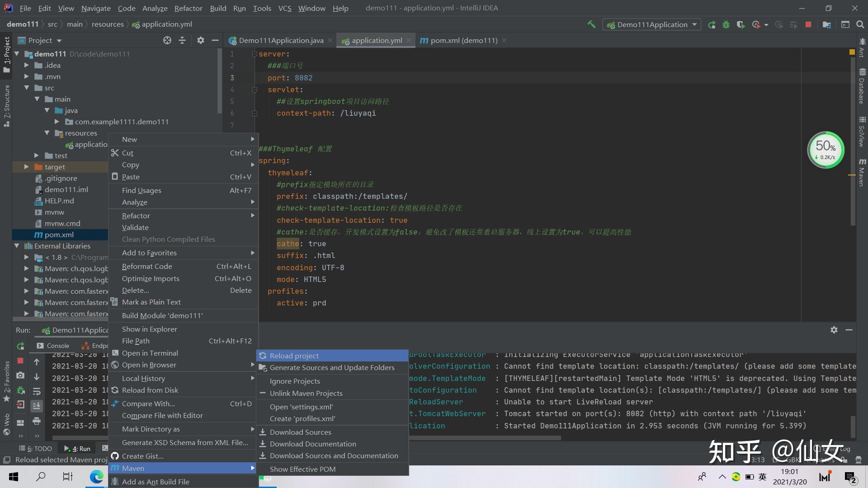
Task: Expand the target folder in the project tree
Action: click(27, 167)
